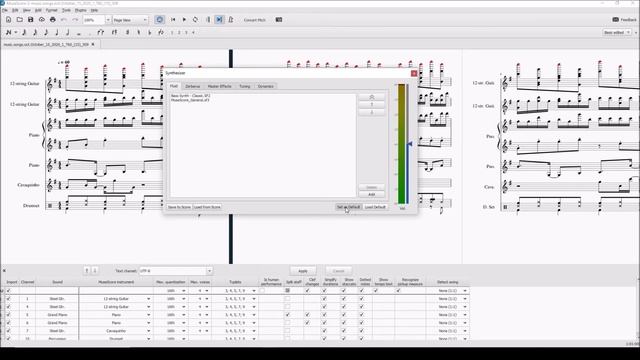Open the Plugins menu
640x360 pixels.
coord(80,10)
